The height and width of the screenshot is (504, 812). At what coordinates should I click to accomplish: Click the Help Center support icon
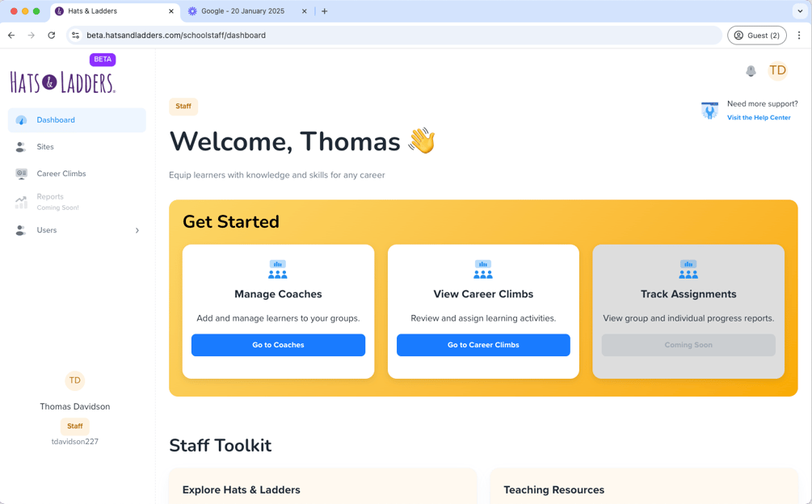[x=709, y=111]
